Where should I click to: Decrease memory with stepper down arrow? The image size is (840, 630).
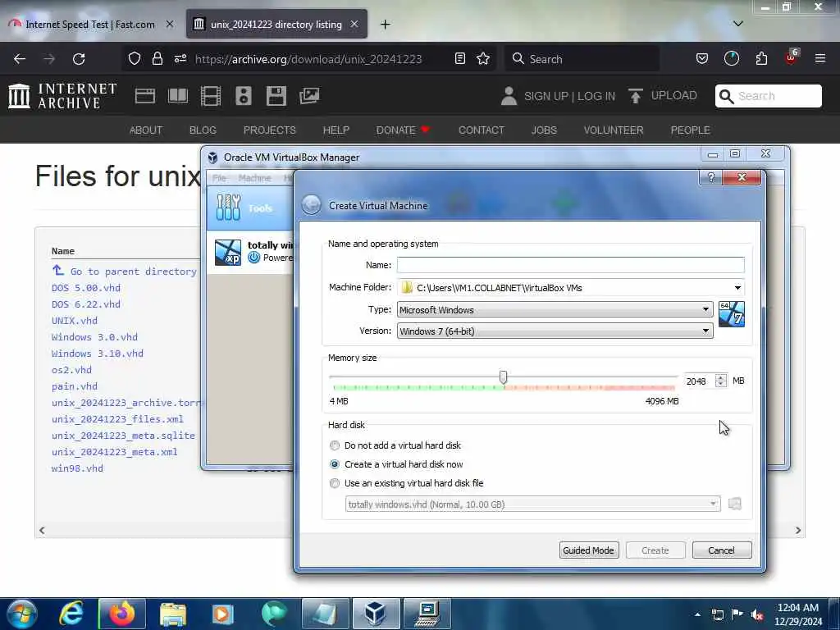pos(721,384)
